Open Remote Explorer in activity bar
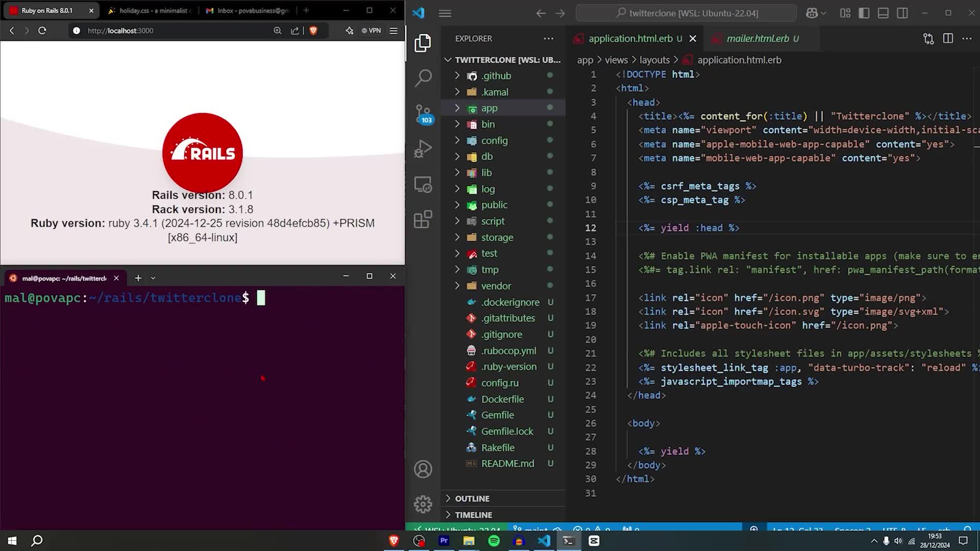980x551 pixels. tap(423, 184)
